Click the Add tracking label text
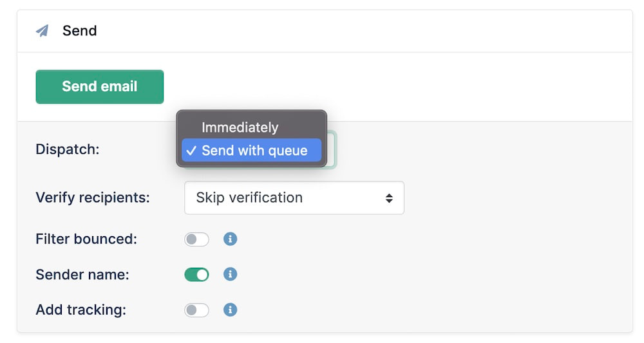The image size is (644, 343). click(80, 310)
